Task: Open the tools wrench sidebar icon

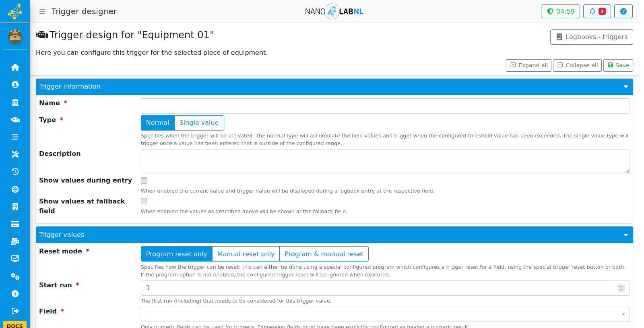Action: coord(15,154)
